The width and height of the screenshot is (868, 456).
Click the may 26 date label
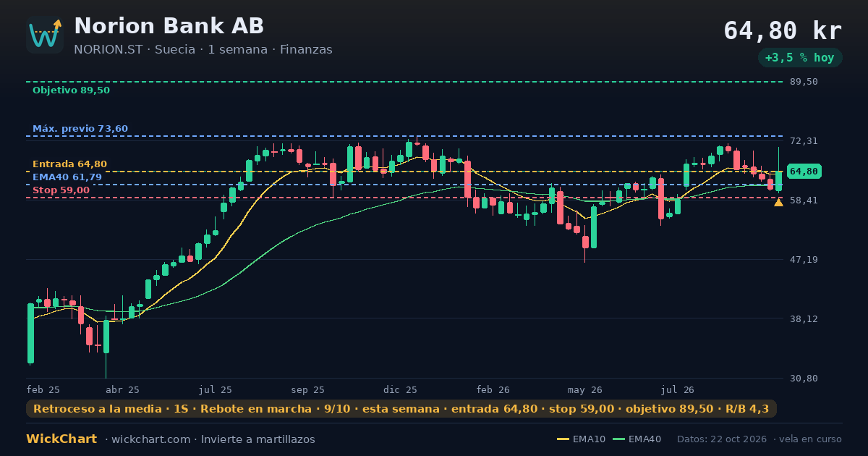[585, 389]
